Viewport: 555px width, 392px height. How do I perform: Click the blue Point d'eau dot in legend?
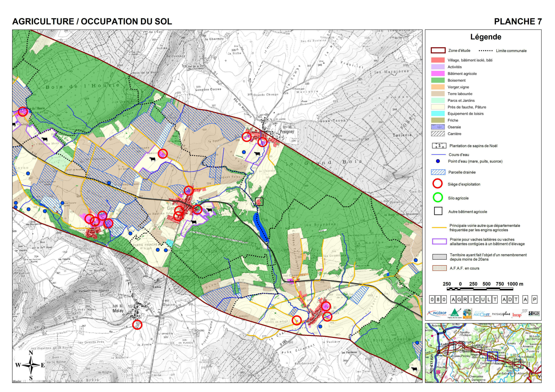coord(438,161)
